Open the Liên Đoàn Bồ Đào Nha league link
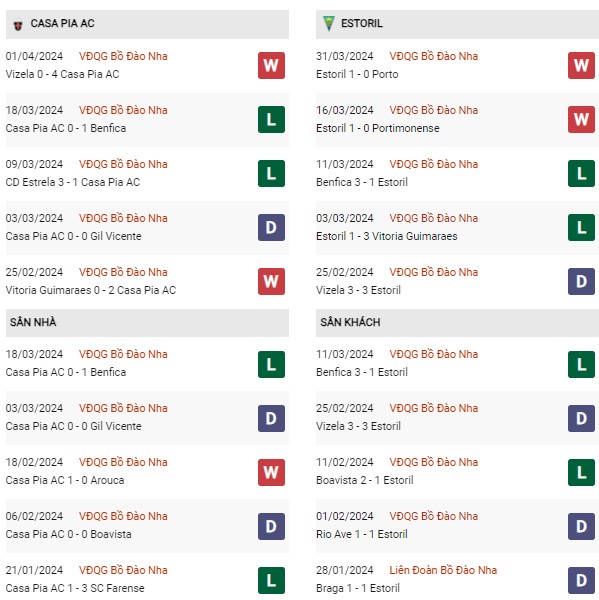The width and height of the screenshot is (599, 600). [x=443, y=570]
